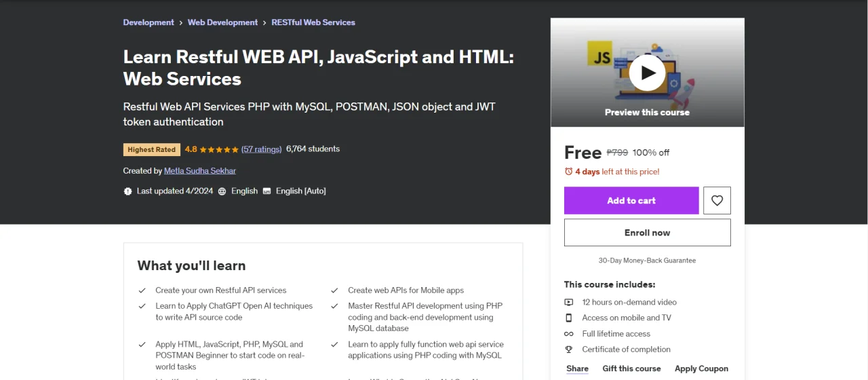
Task: Click the certificate trophy icon
Action: [x=569, y=349]
